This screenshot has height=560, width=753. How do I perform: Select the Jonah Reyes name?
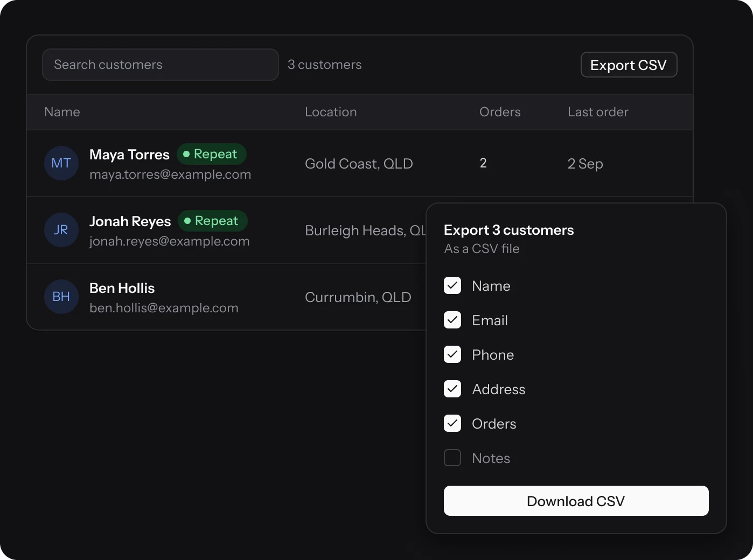click(x=130, y=221)
